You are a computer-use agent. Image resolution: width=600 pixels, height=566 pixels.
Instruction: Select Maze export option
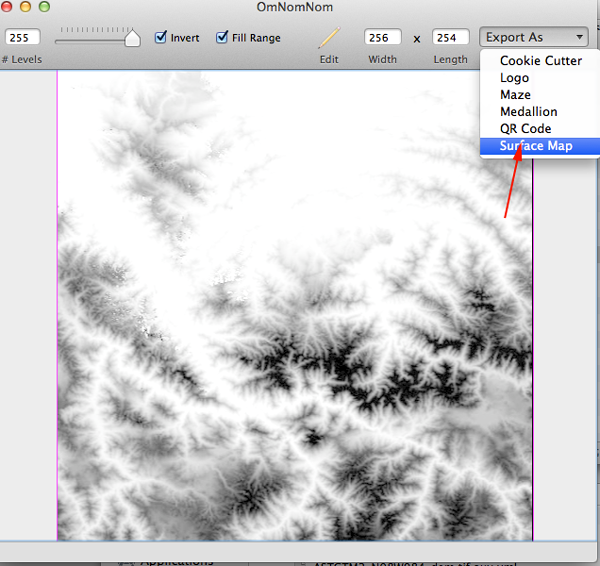(x=540, y=95)
